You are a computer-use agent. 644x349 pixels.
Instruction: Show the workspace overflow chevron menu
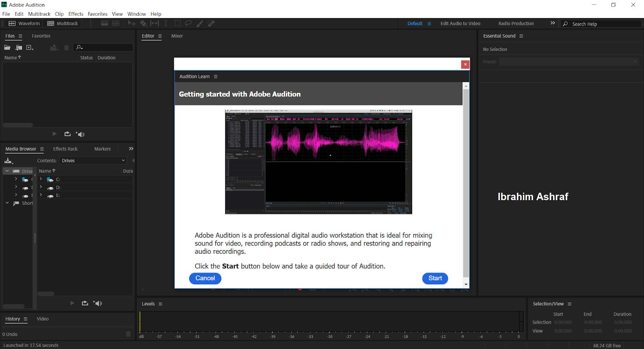coord(553,23)
